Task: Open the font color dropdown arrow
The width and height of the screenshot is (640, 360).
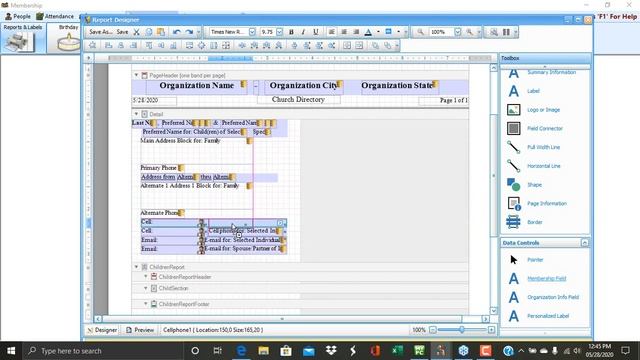Action: tap(378, 32)
